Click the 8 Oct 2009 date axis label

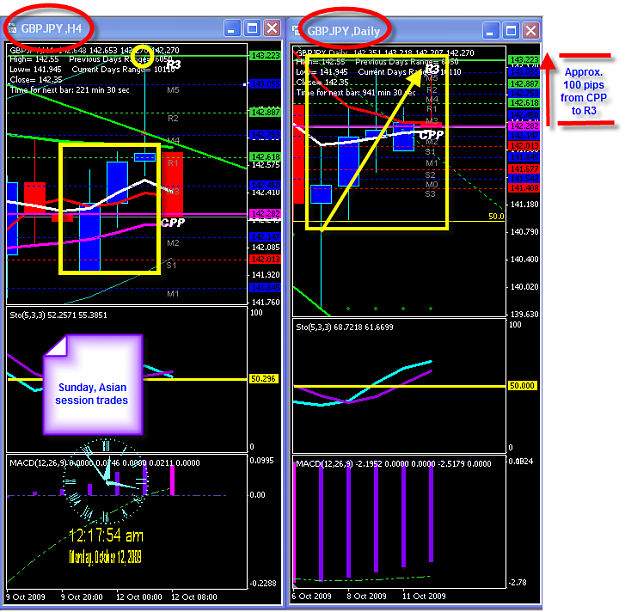pyautogui.click(x=366, y=596)
